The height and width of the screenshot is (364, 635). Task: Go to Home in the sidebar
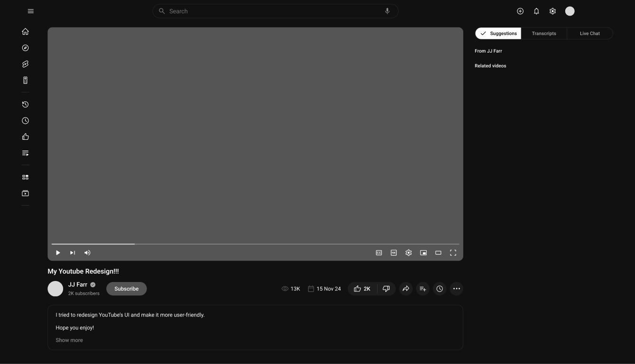click(26, 32)
